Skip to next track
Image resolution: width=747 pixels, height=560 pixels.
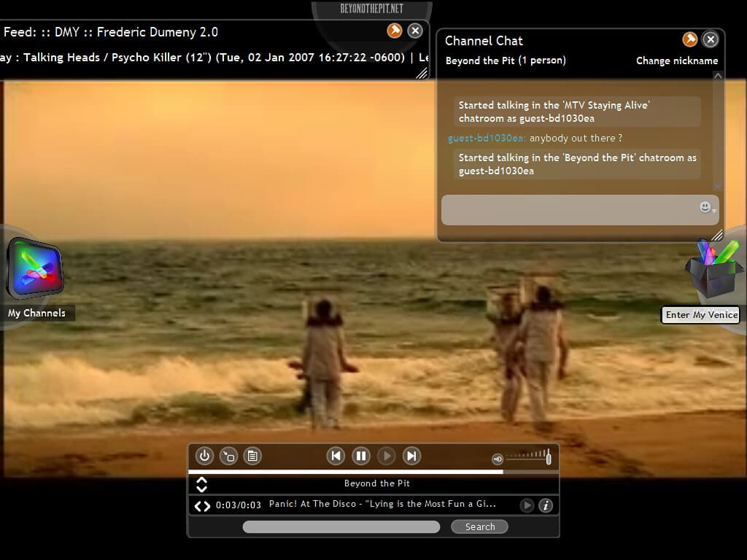click(411, 456)
